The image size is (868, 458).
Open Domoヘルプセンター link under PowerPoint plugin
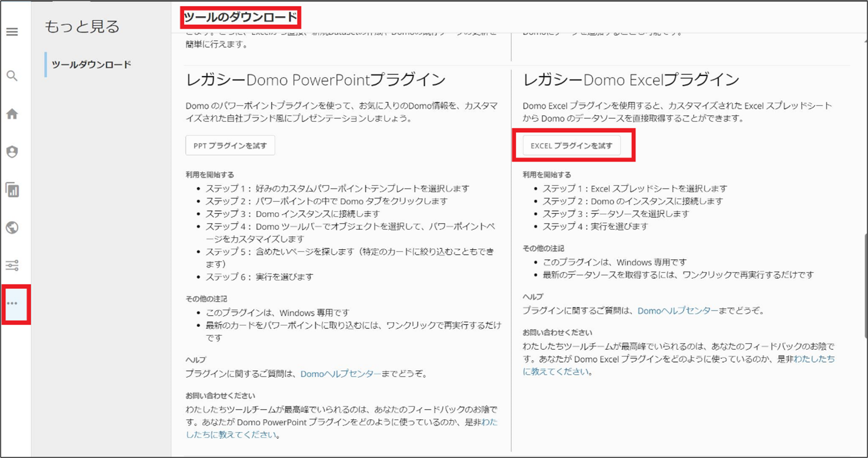point(341,374)
